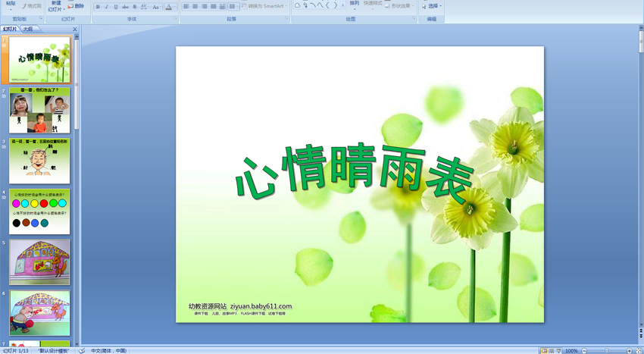Open Paragraph group dialog launcher

point(286,19)
